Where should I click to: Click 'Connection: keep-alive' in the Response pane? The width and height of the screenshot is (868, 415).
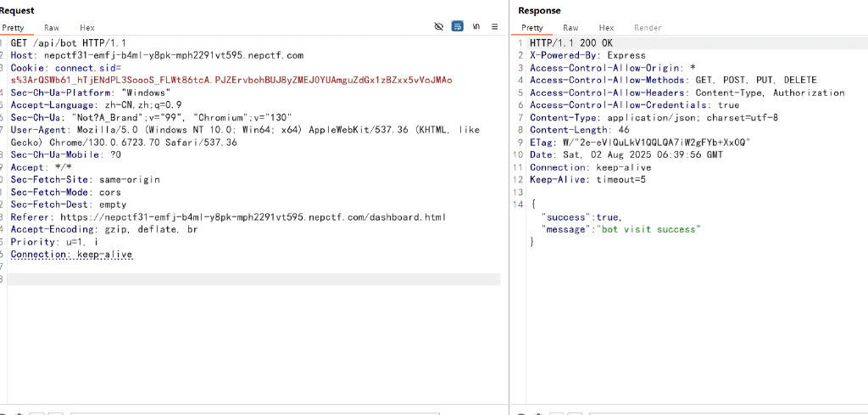pos(590,167)
